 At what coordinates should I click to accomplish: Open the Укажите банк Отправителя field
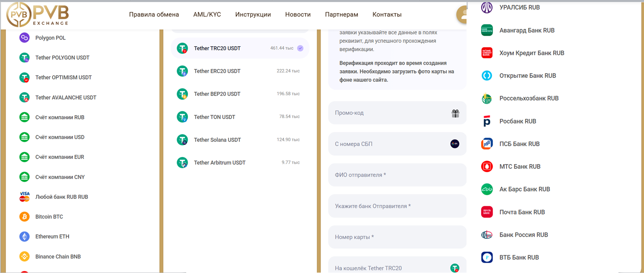pyautogui.click(x=397, y=206)
